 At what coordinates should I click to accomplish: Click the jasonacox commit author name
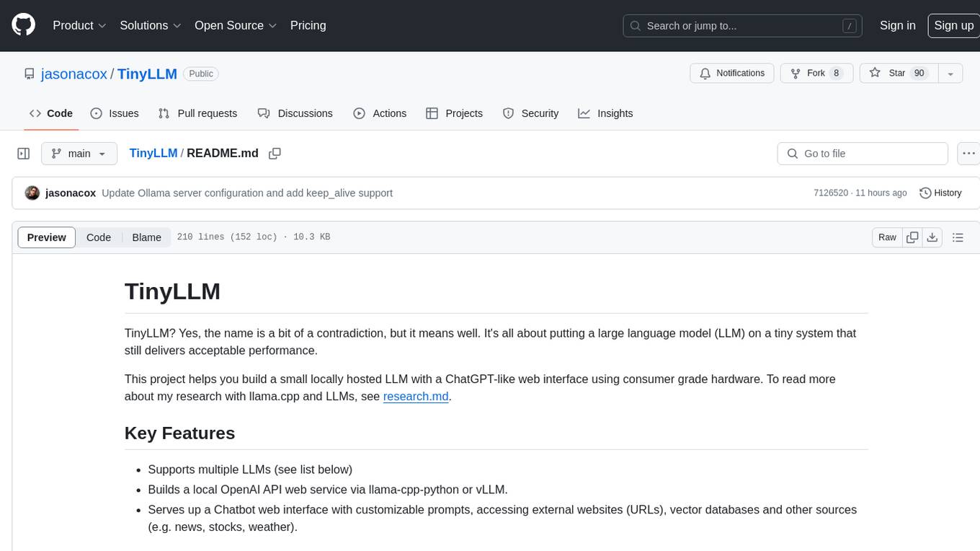click(71, 193)
